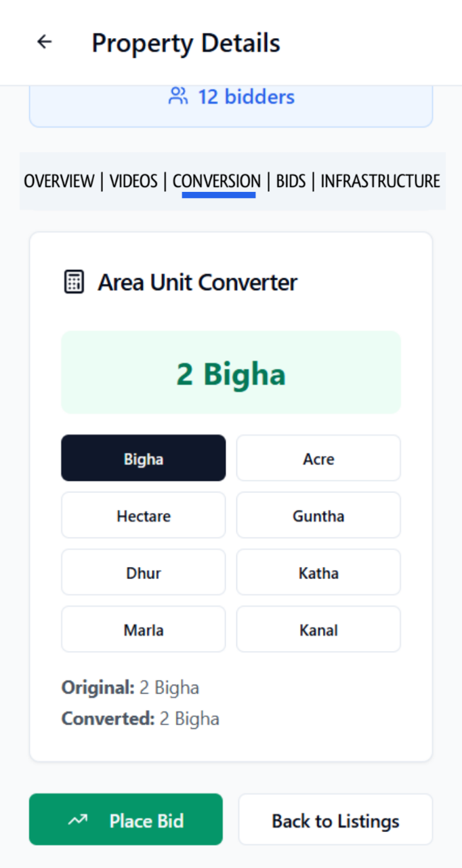
Task: Switch conversion to Kanal
Action: [318, 629]
